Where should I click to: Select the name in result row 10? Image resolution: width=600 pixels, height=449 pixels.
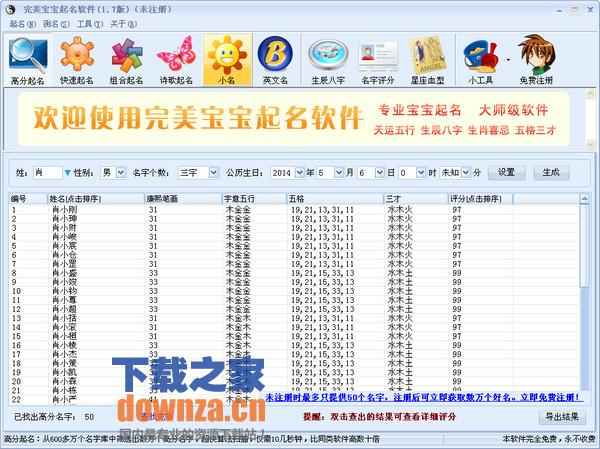click(x=64, y=291)
